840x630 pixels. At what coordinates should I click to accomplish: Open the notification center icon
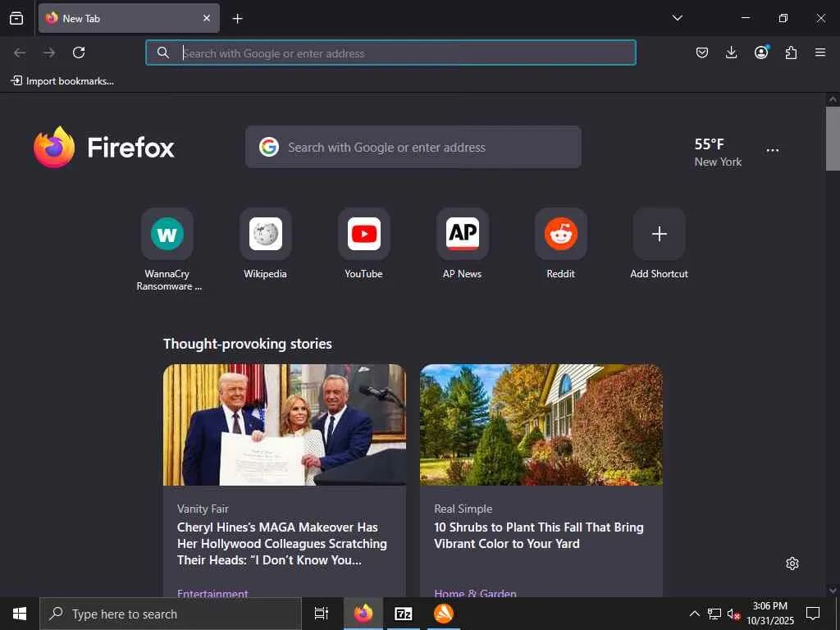(x=813, y=614)
